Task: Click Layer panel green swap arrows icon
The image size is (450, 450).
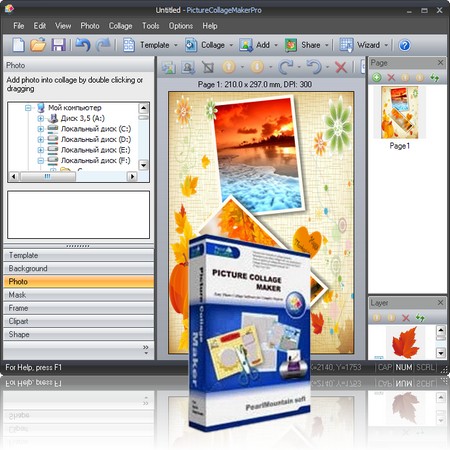Action: [420, 318]
